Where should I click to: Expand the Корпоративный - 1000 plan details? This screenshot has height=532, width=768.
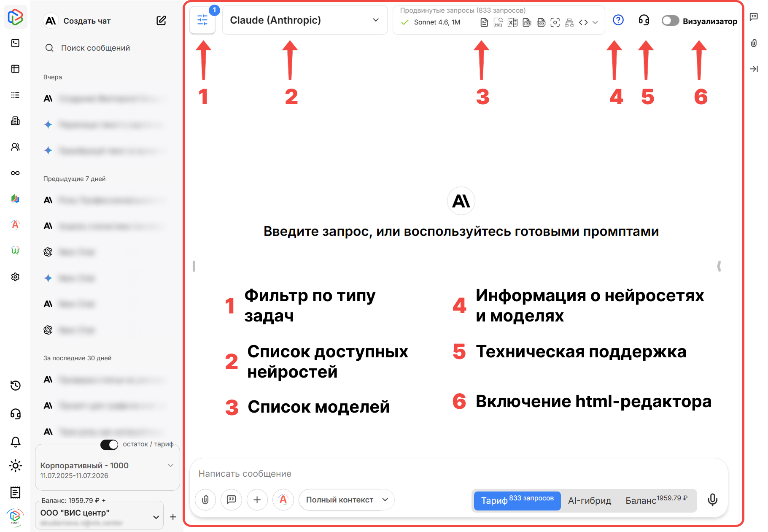point(170,465)
